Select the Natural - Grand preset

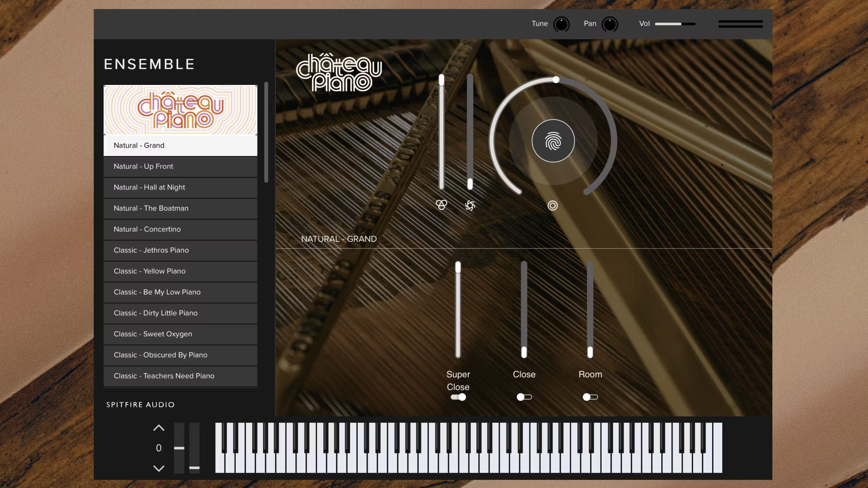[x=180, y=146]
